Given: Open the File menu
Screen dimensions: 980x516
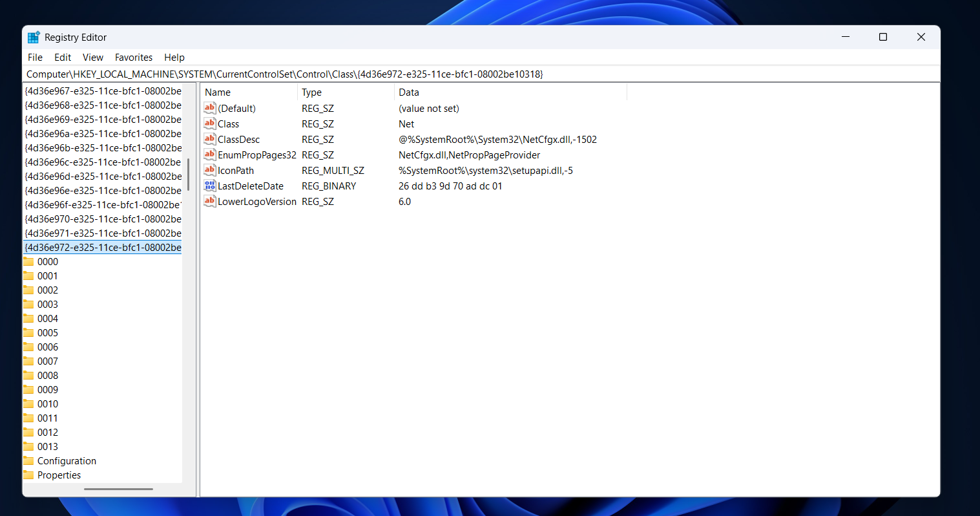Looking at the screenshot, I should 35,57.
